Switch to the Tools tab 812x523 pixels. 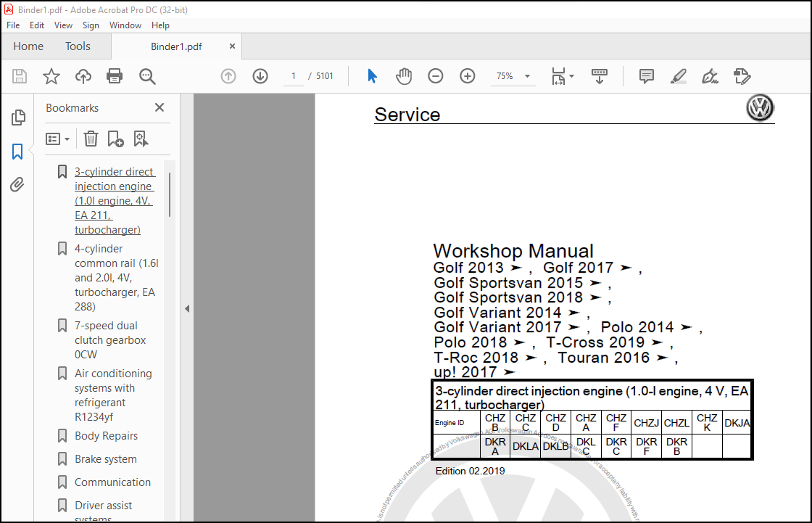click(78, 46)
